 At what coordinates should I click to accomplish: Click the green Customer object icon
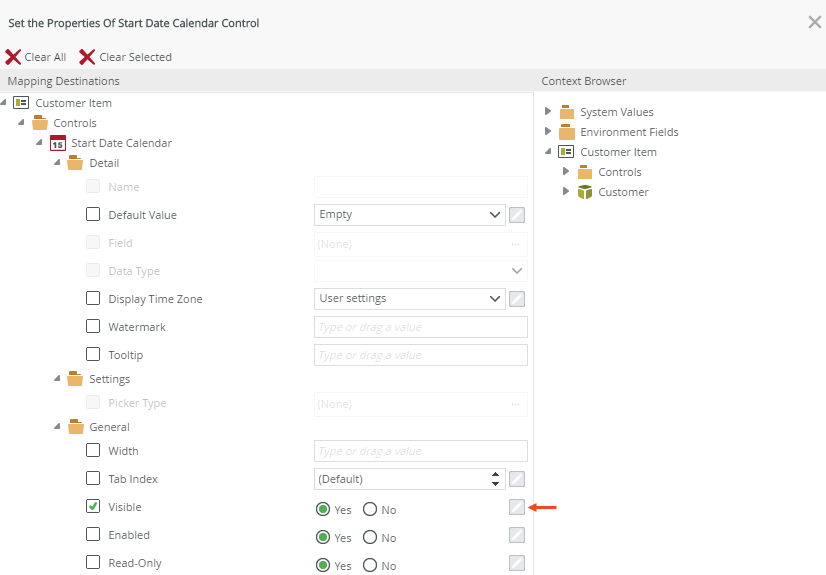pos(585,192)
